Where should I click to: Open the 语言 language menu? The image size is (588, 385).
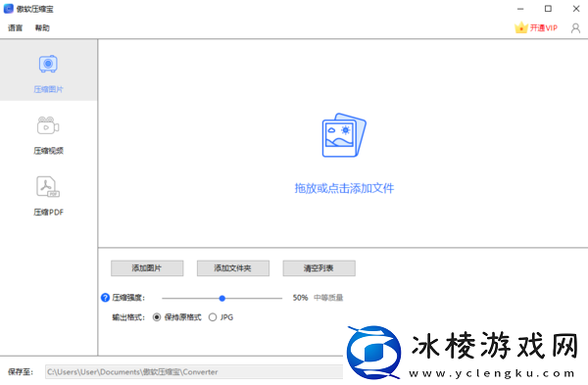16,28
